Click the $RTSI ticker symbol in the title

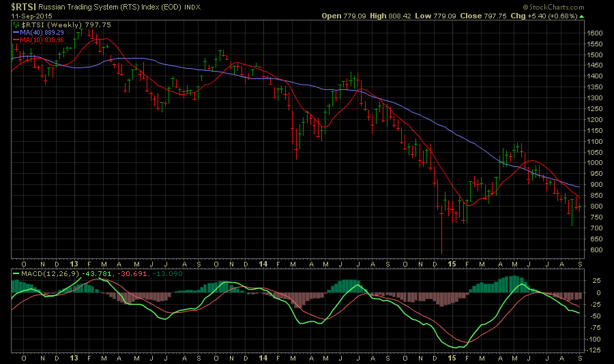[x=23, y=7]
